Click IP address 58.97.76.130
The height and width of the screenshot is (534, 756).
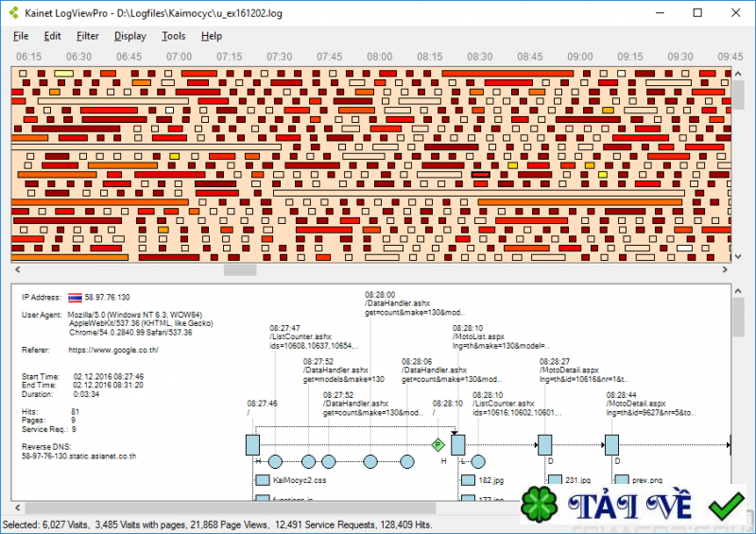point(107,298)
